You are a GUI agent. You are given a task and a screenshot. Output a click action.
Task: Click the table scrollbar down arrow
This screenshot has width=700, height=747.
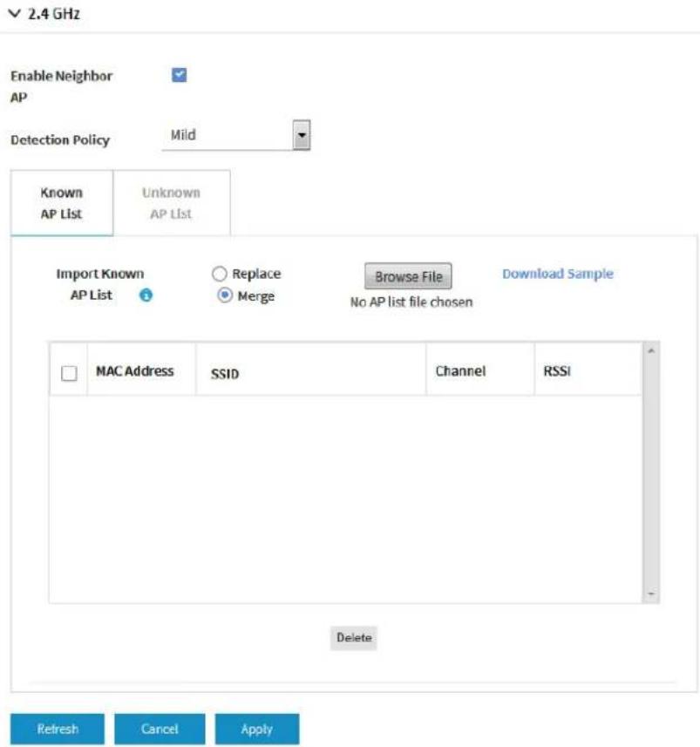[x=651, y=594]
